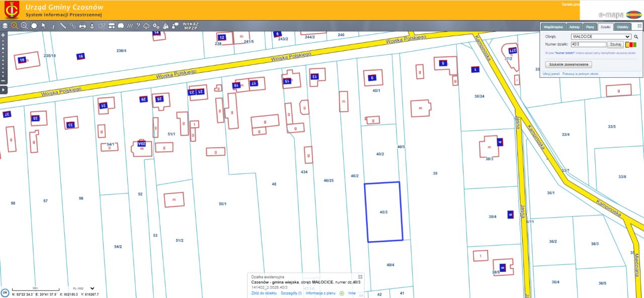This screenshot has width=644, height=298.
Task: Click the 'Zbliż do obiektu' link
Action: coord(264,293)
